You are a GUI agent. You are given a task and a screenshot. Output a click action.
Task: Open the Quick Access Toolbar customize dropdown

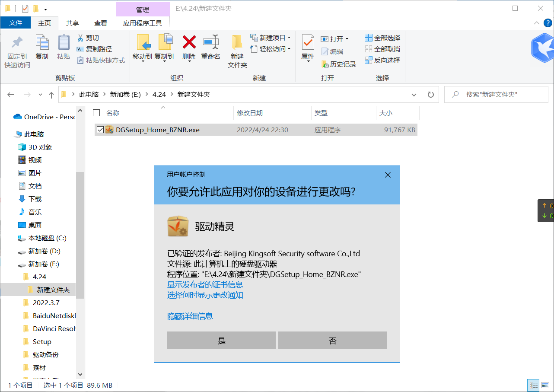tap(45, 9)
